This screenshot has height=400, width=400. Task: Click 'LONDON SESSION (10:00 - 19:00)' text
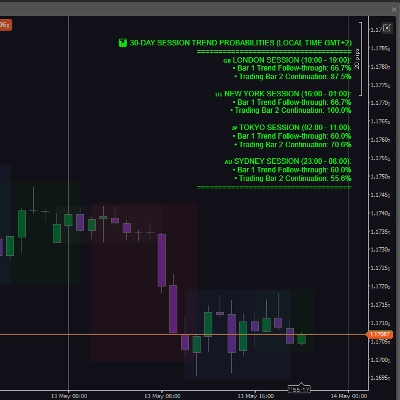(x=292, y=60)
